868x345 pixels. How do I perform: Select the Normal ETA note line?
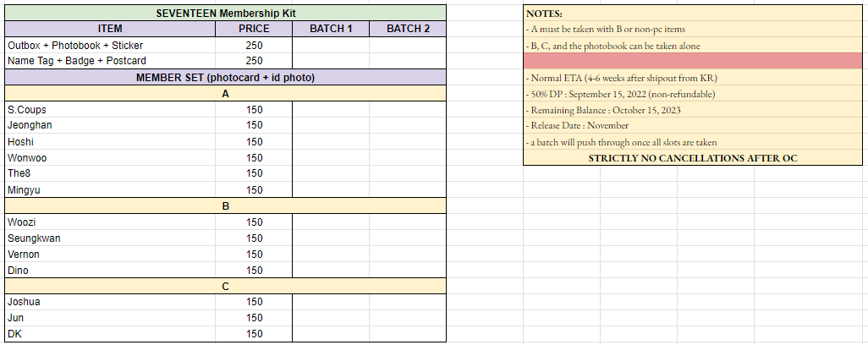(x=693, y=78)
